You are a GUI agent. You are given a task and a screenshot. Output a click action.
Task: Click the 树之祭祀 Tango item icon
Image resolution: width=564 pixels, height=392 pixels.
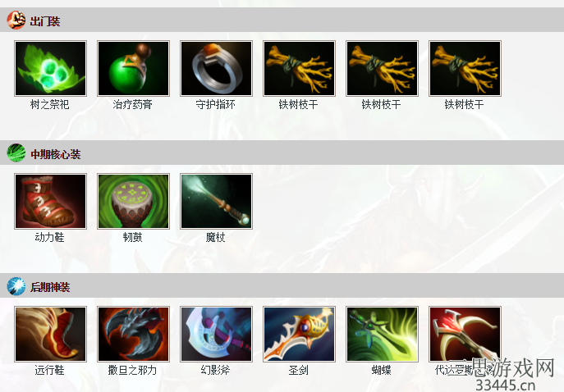(50, 68)
